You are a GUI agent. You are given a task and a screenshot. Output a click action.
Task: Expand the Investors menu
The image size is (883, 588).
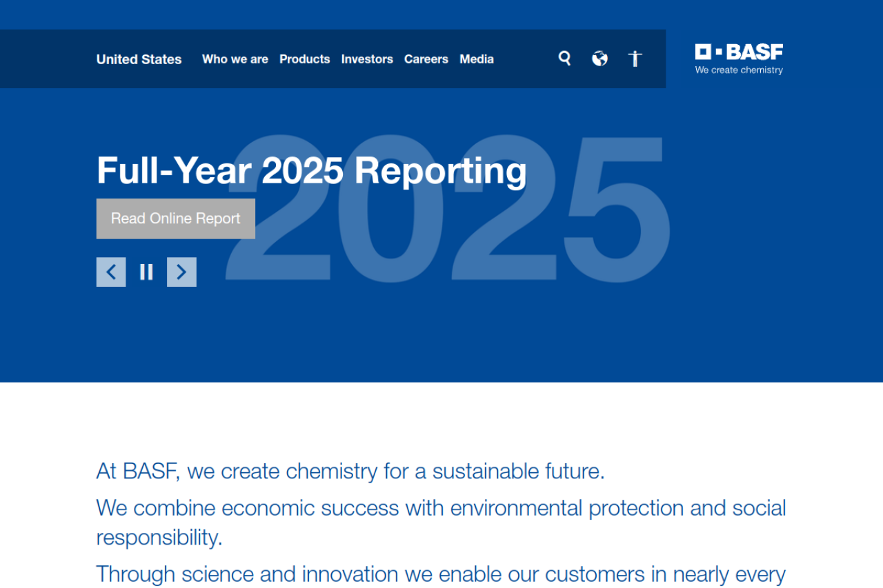pyautogui.click(x=367, y=59)
